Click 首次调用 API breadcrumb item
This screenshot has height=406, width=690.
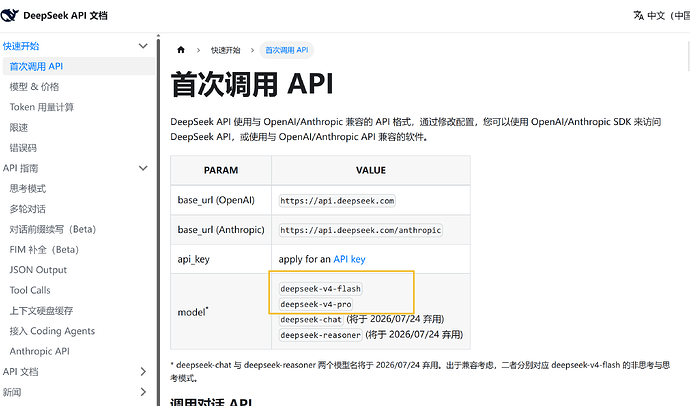pos(286,50)
